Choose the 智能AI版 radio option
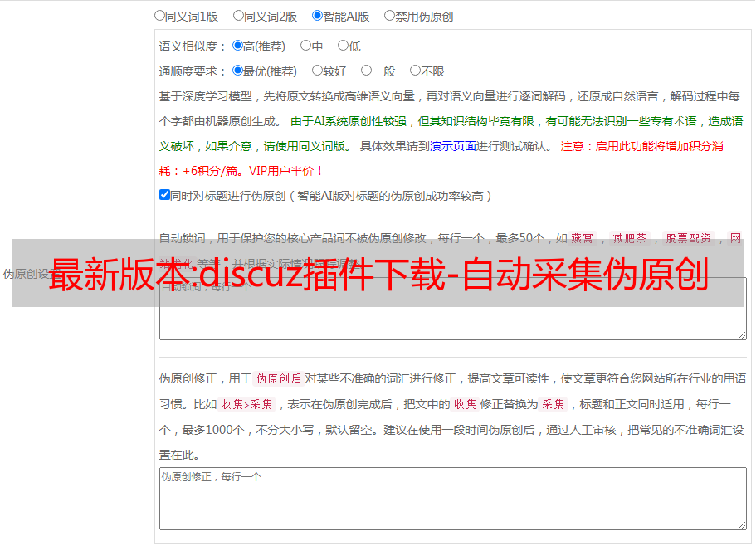Viewport: 756px width, 546px height. [x=317, y=16]
